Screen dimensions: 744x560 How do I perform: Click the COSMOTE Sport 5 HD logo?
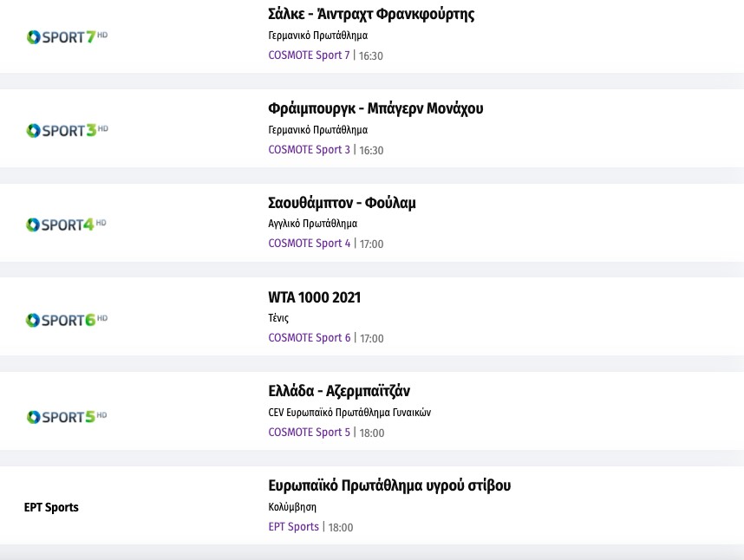pyautogui.click(x=67, y=416)
